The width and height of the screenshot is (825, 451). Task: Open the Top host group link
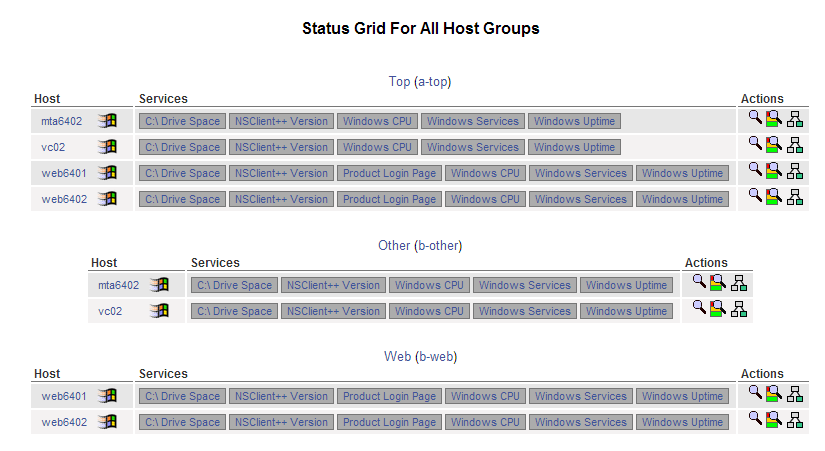click(x=399, y=81)
